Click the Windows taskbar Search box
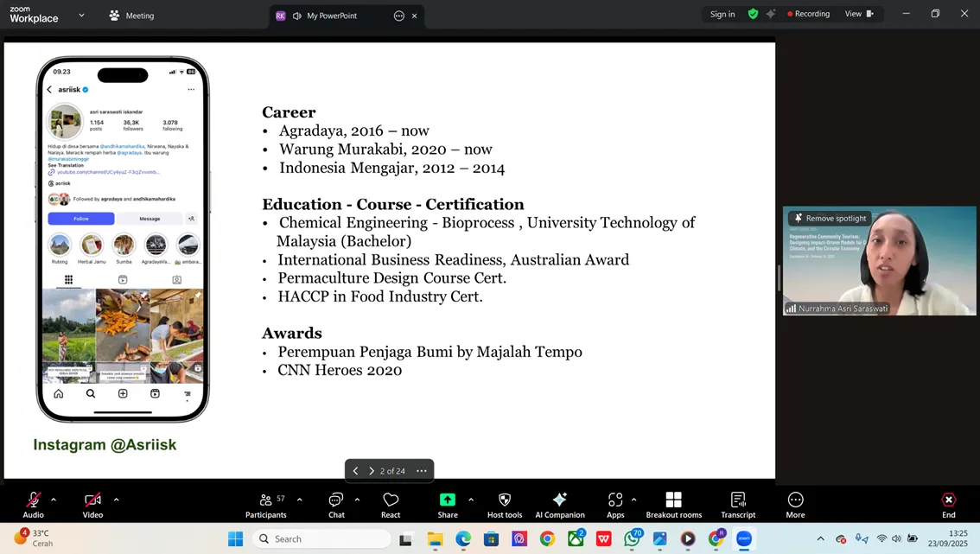The image size is (980, 554). [321, 538]
